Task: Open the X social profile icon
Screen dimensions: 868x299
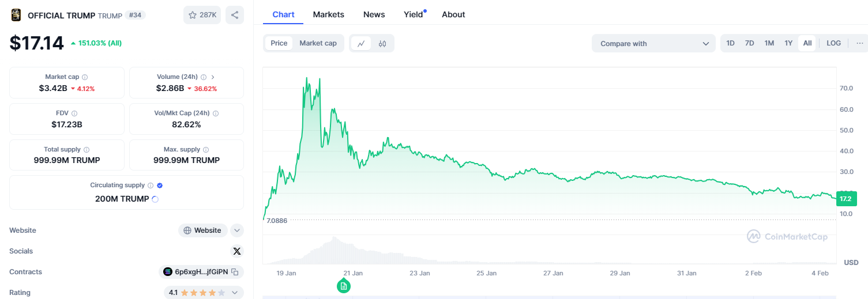Action: [x=236, y=251]
